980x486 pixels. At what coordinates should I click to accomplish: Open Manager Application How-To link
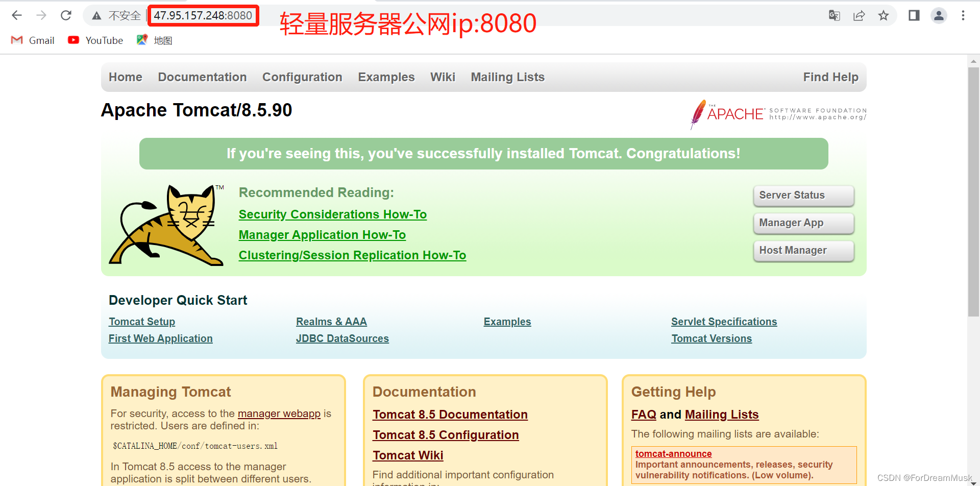point(322,235)
